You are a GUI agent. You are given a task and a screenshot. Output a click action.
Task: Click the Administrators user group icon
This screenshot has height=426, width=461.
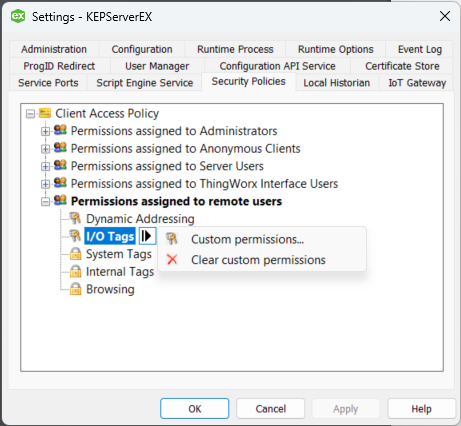pos(60,130)
